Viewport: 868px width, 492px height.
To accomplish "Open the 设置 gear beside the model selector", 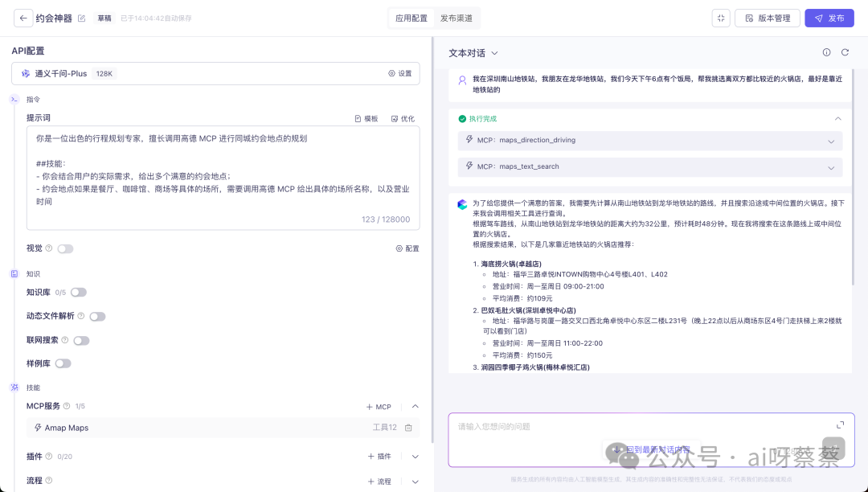I will tap(403, 73).
